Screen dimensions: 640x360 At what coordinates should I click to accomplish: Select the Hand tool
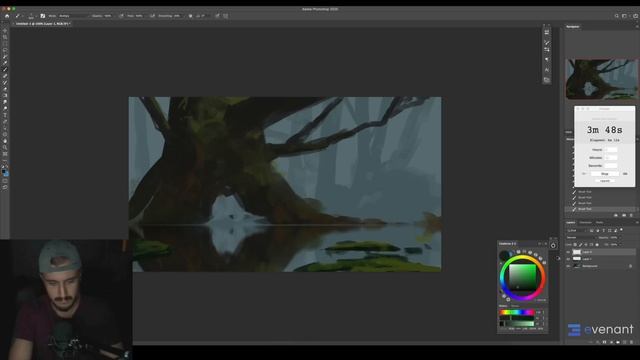5,140
